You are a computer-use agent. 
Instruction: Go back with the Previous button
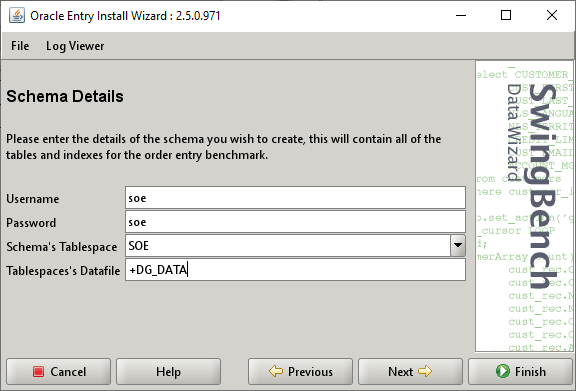pos(300,372)
